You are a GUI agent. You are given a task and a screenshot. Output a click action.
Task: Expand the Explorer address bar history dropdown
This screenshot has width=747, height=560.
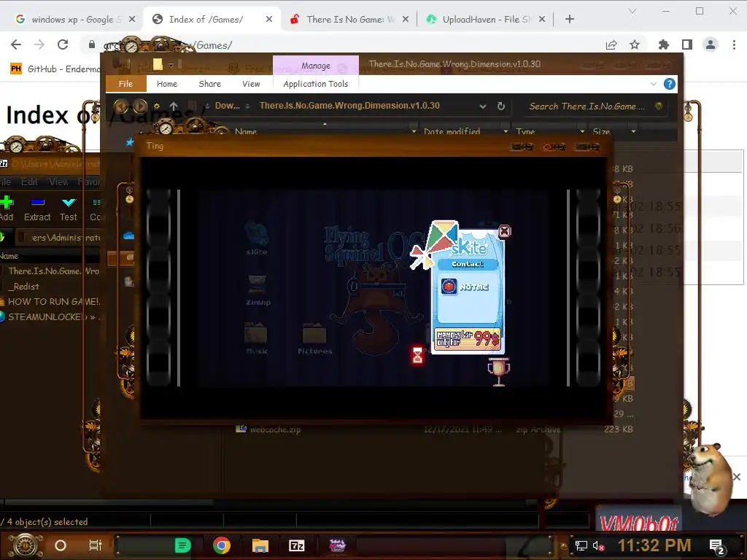[x=483, y=106]
